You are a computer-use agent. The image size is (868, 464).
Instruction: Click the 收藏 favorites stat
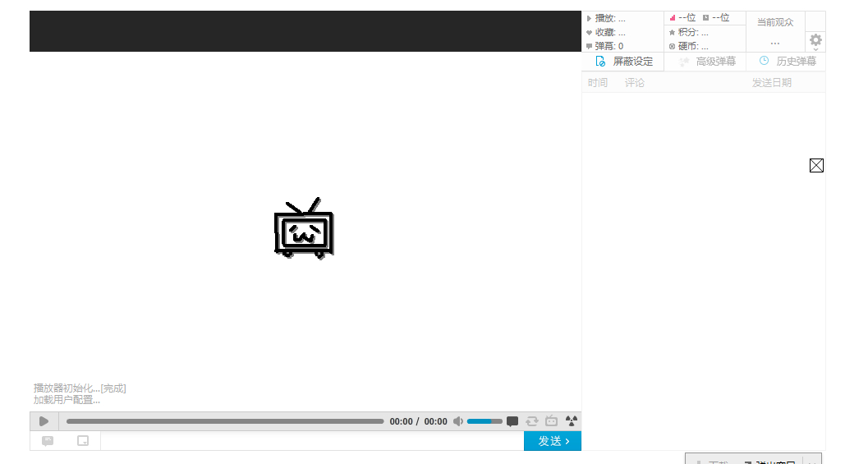pos(605,32)
